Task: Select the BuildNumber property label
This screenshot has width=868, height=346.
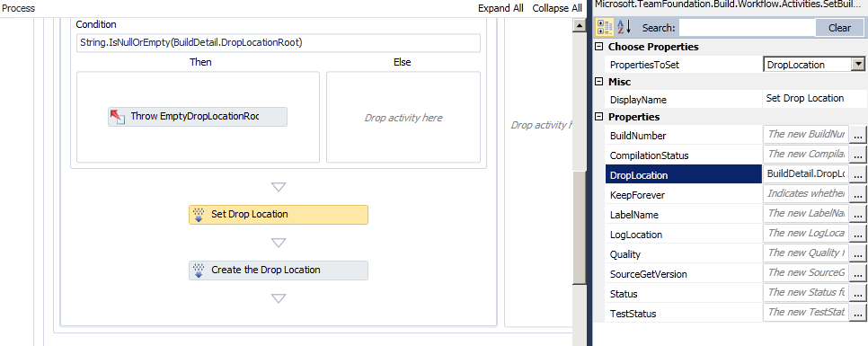Action: [638, 136]
